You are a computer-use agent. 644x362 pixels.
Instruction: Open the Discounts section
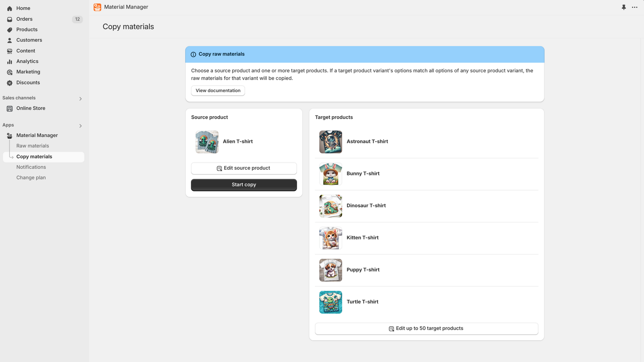click(x=28, y=82)
